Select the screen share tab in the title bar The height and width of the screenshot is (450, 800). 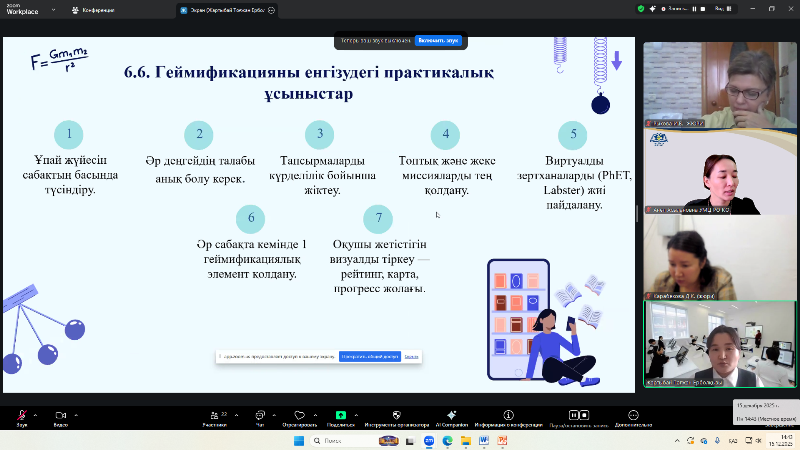pos(224,10)
